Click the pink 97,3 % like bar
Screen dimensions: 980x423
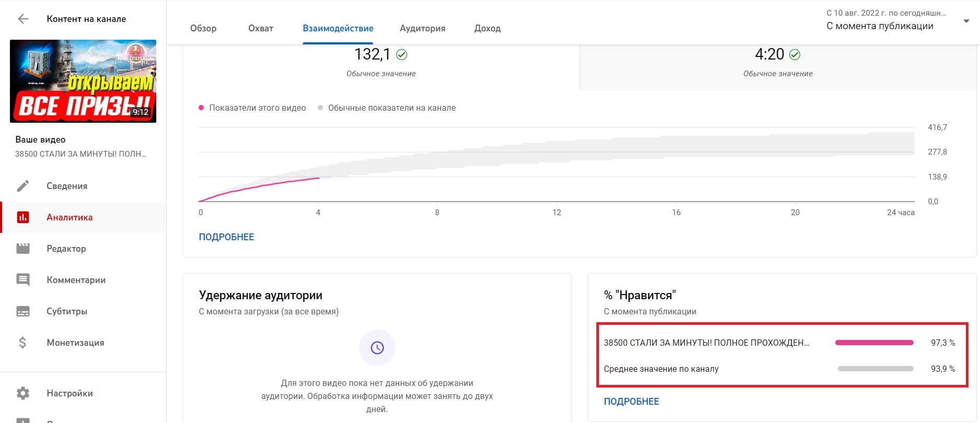pos(874,343)
